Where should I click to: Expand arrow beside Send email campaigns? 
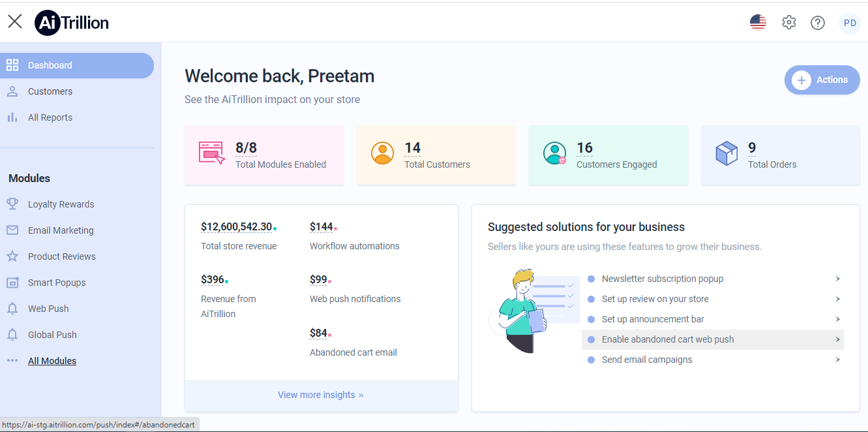[837, 360]
